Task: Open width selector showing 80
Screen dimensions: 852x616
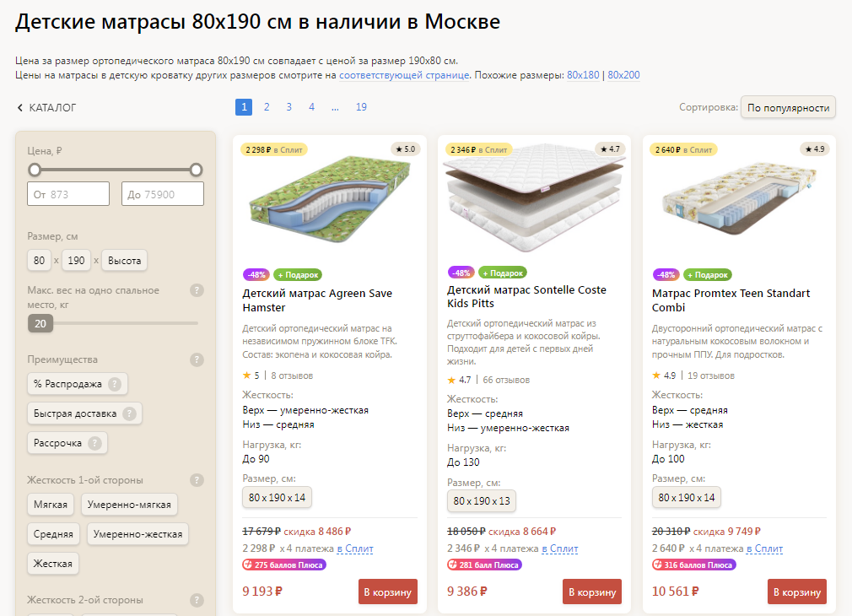Action: click(40, 261)
